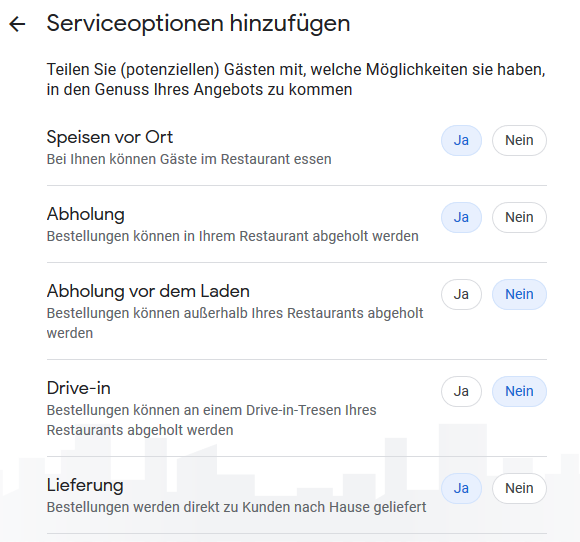Set Drive-in to Nein
This screenshot has height=542, width=580.
coord(519,391)
